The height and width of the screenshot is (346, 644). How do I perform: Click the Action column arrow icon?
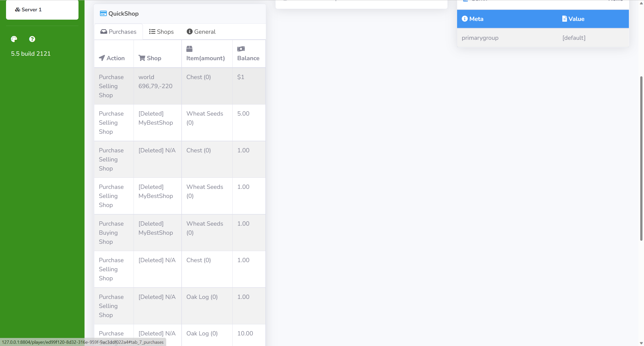click(102, 58)
